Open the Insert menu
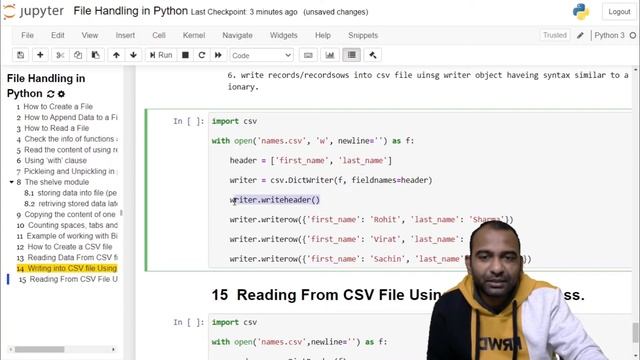 tap(125, 36)
